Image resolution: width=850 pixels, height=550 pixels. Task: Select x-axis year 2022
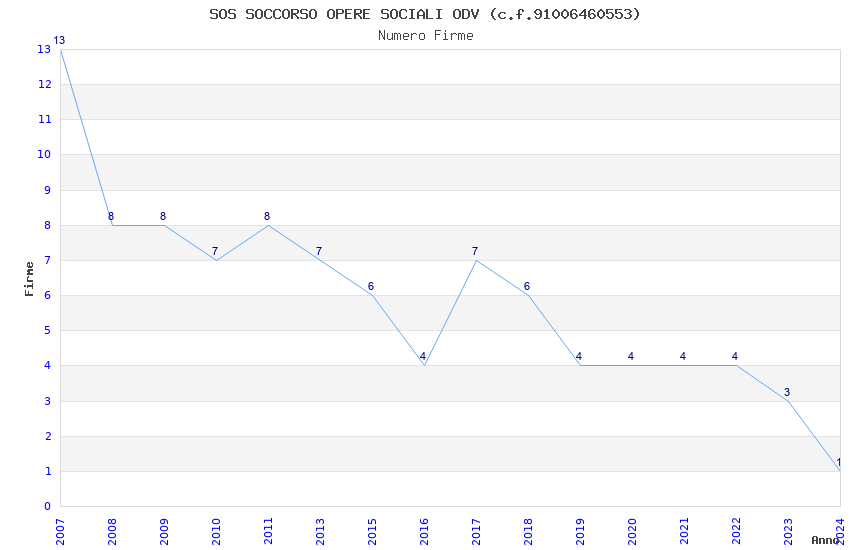(737, 532)
